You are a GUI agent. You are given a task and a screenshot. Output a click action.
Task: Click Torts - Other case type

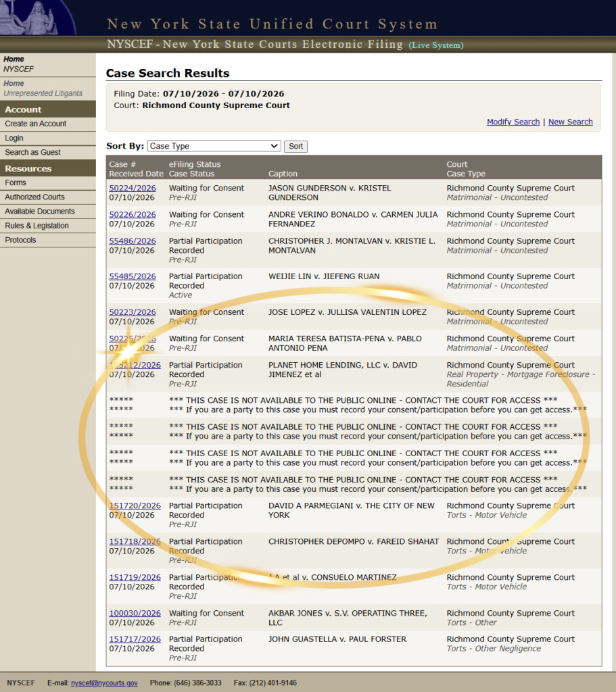pyautogui.click(x=471, y=622)
